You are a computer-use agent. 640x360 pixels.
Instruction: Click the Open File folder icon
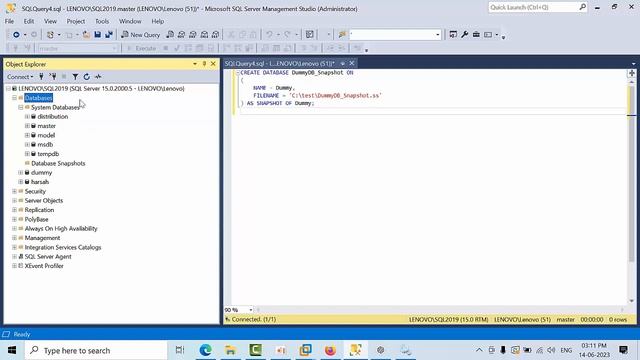coord(86,35)
